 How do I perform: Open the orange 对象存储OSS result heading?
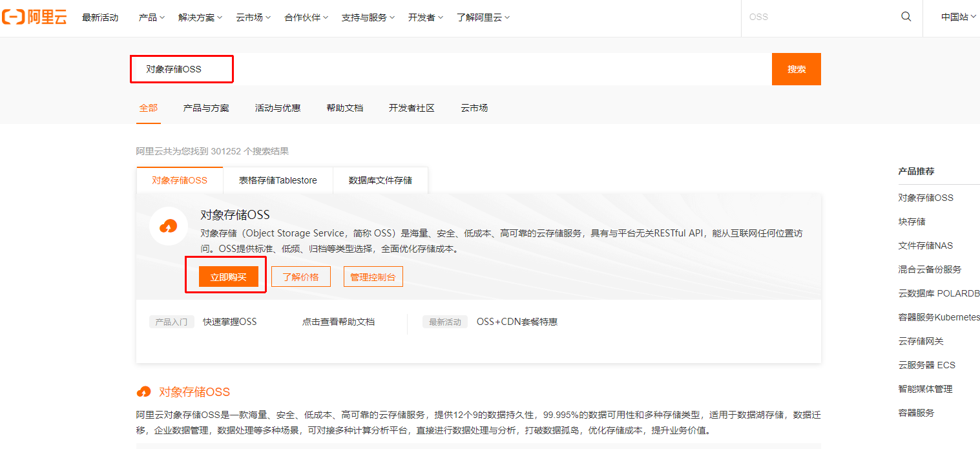194,392
